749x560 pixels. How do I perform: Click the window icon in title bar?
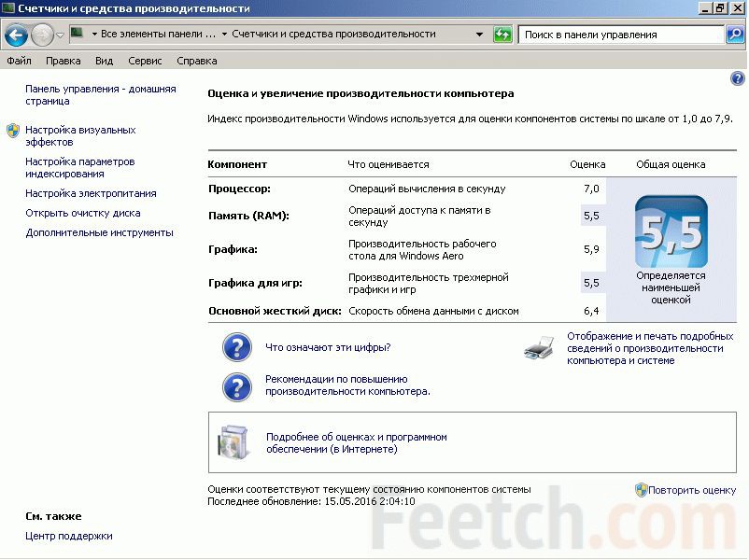[x=8, y=8]
